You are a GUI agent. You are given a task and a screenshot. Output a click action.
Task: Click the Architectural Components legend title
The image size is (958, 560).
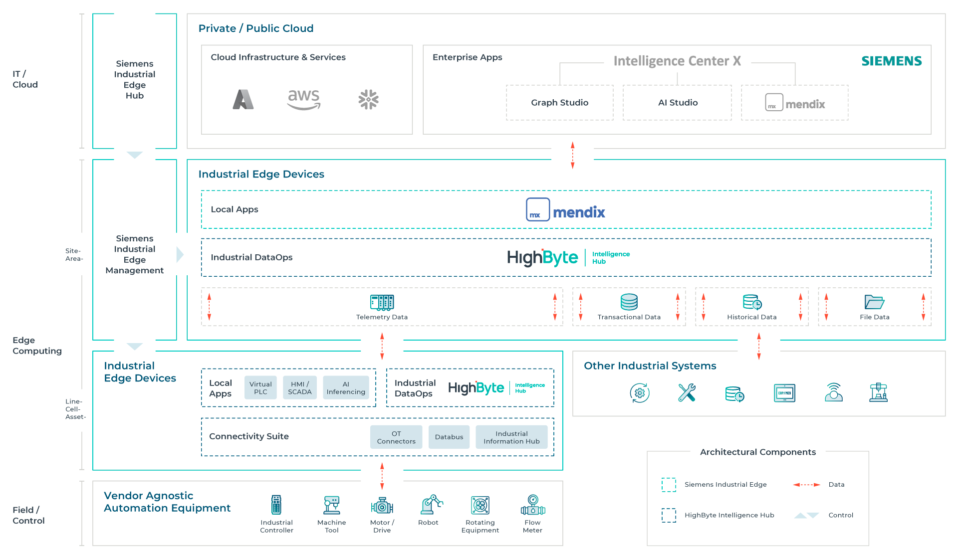tap(758, 452)
